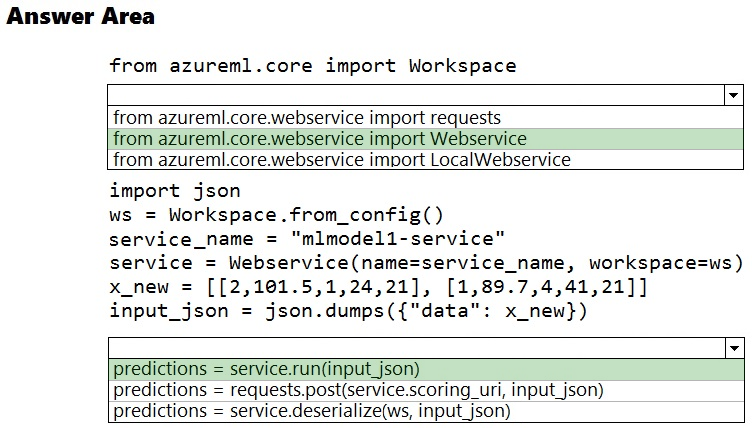Image resolution: width=752 pixels, height=429 pixels.
Task: Open the import statement dropdown arrow
Action: 733,95
